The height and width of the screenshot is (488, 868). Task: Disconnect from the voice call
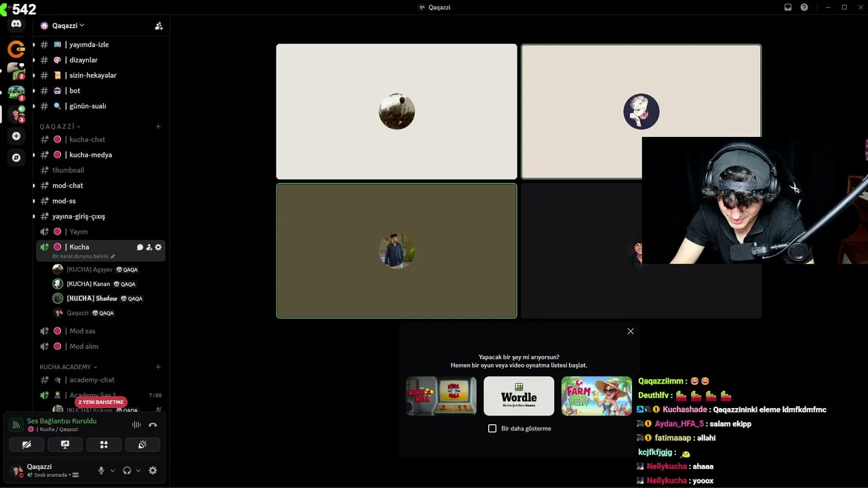pos(153,425)
